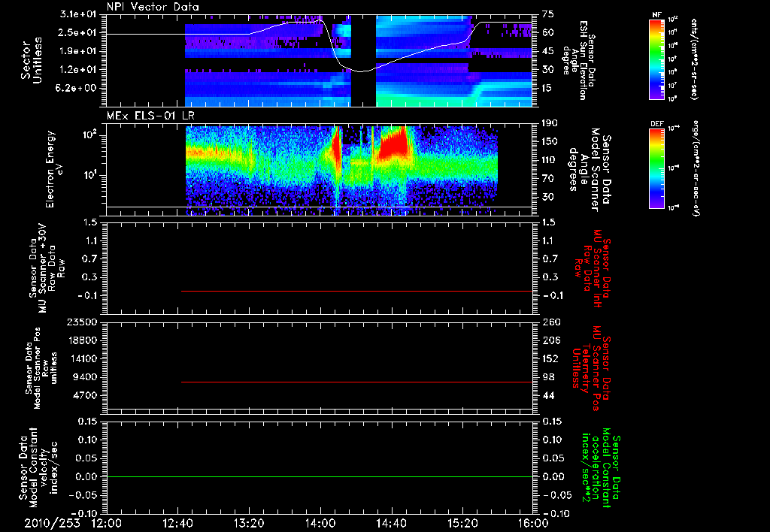This screenshot has width=770, height=532.
Task: Click the NF label above the color bar
Action: pyautogui.click(x=657, y=15)
